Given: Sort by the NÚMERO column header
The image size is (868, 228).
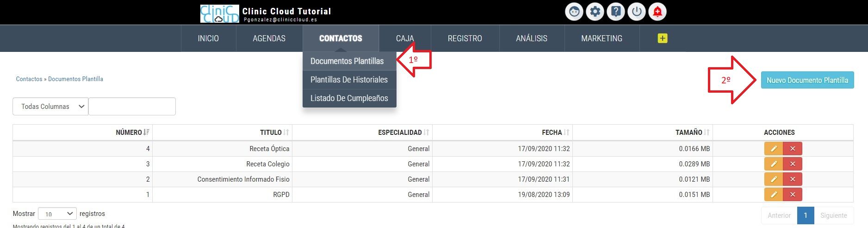Looking at the screenshot, I should pos(132,133).
